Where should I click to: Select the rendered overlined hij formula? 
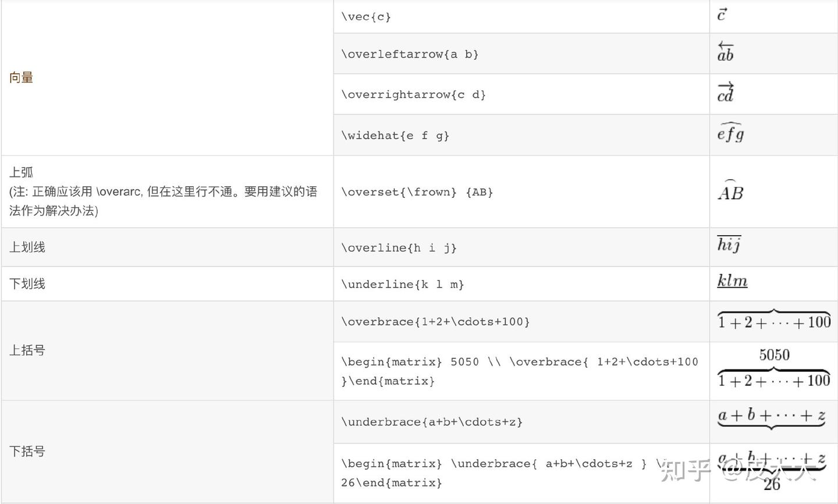pos(729,244)
